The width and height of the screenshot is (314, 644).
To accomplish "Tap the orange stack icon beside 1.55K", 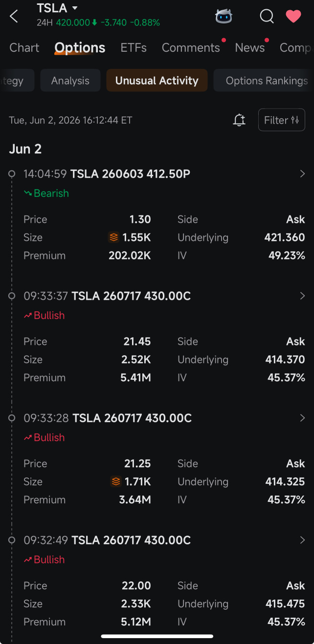I will (113, 237).
